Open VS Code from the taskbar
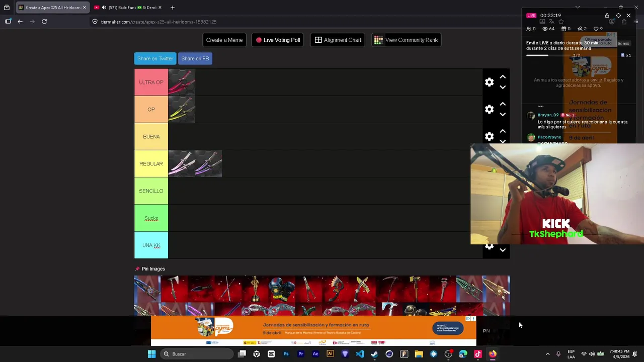644x362 pixels. tap(360, 354)
